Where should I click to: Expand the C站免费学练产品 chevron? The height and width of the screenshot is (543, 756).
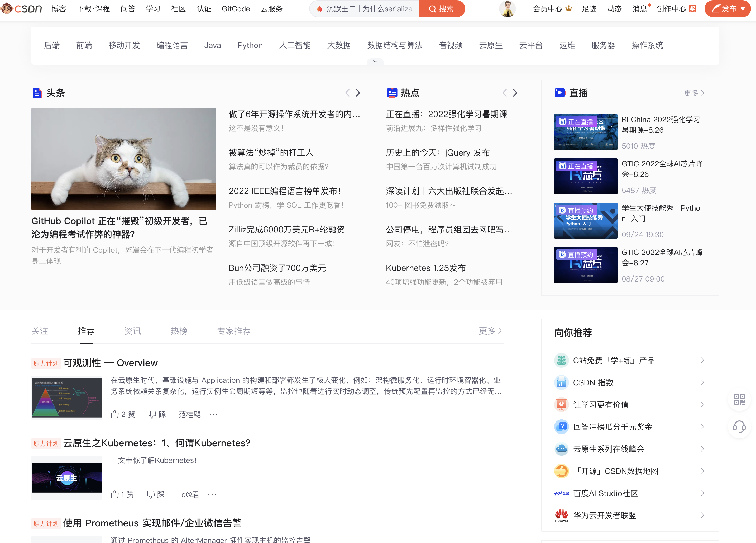click(x=702, y=360)
